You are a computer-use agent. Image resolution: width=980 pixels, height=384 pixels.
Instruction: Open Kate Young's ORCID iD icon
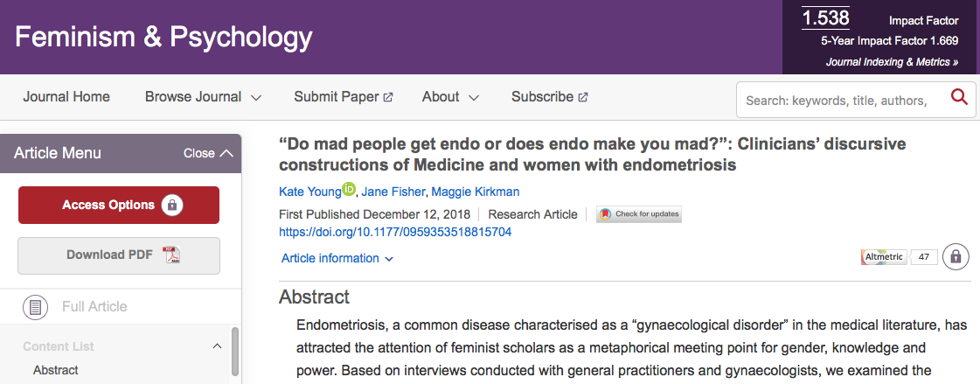point(349,189)
